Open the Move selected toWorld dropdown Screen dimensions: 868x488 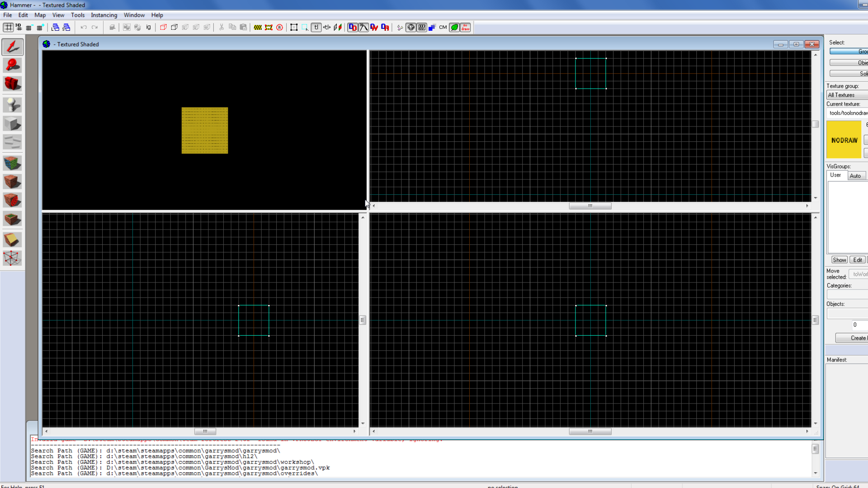[x=858, y=274]
